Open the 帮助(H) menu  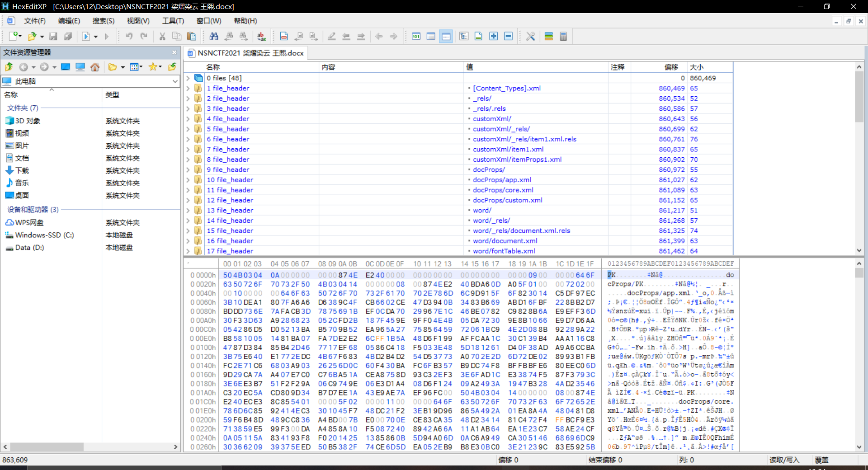tap(245, 21)
